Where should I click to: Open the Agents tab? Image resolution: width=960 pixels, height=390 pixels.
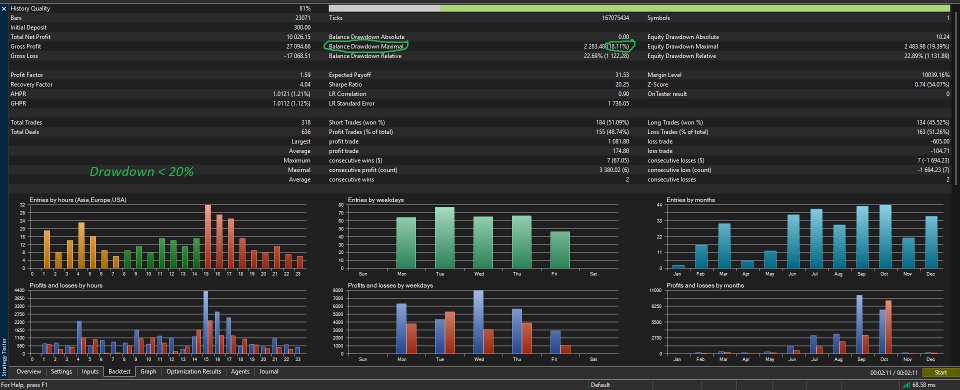tap(240, 372)
